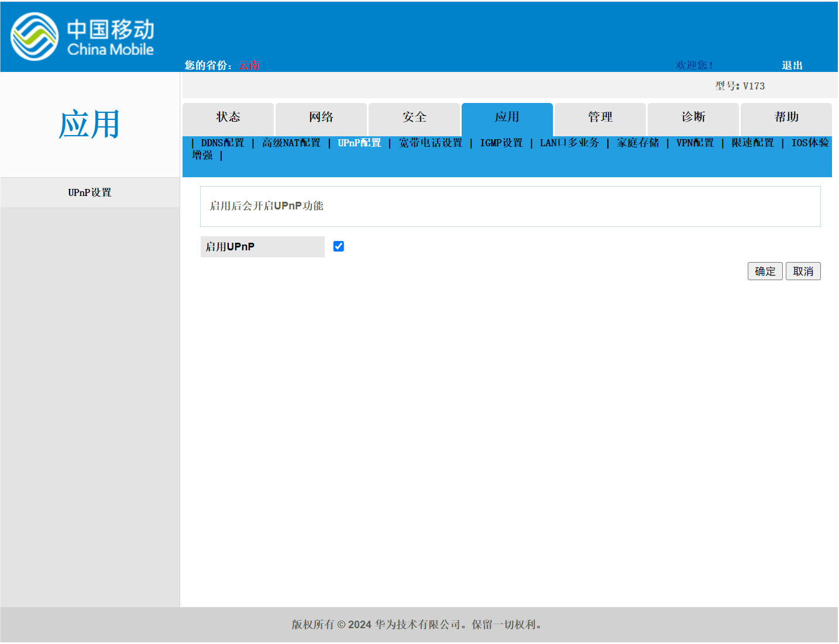
Task: Select the 应用 tab
Action: pos(507,118)
